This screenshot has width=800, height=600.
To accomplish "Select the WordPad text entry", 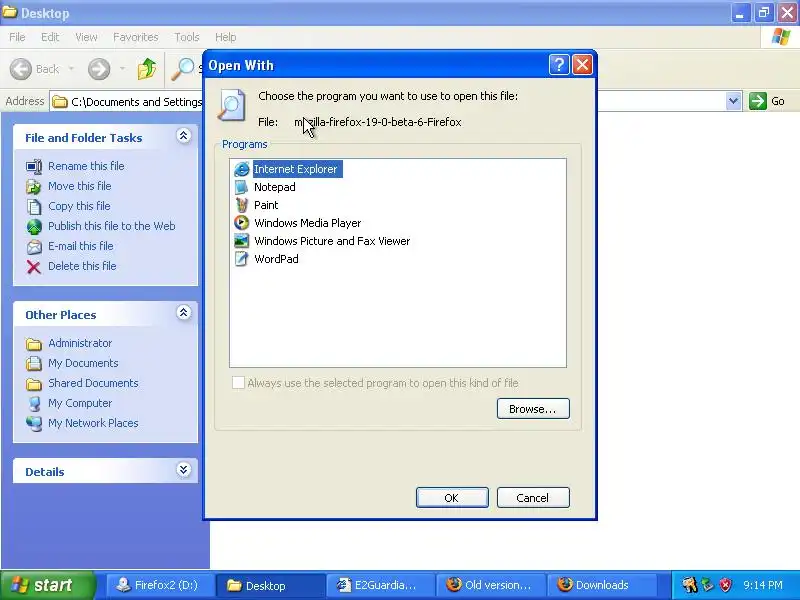I will 276,259.
